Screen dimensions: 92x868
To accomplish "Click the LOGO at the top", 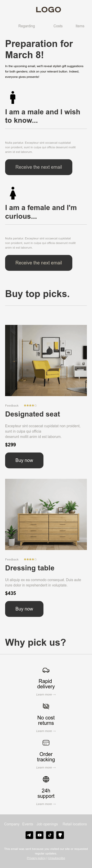I will [49, 10].
